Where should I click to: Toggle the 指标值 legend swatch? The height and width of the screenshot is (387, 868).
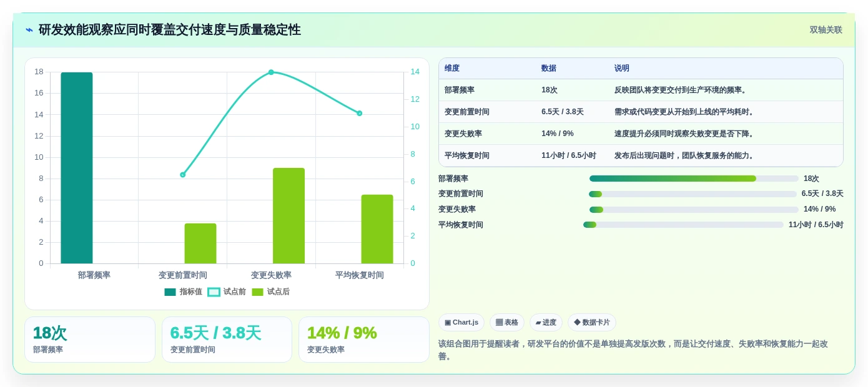(170, 292)
